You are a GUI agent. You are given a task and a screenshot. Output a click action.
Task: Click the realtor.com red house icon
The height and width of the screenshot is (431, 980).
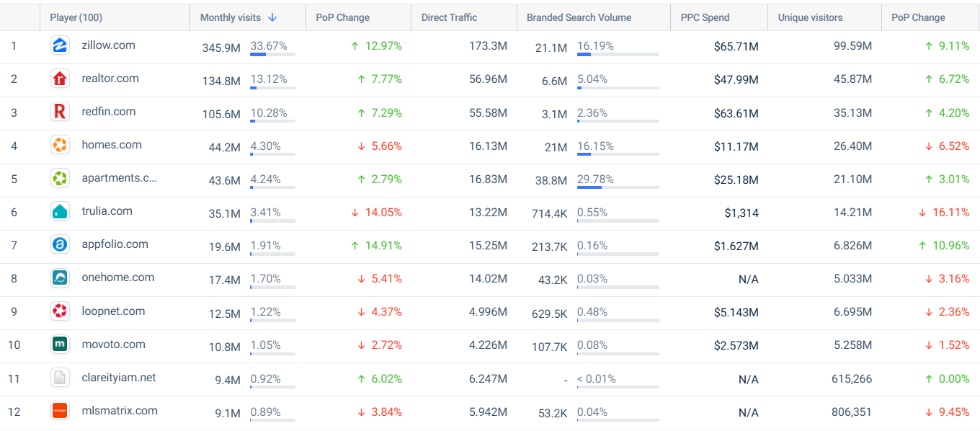pos(60,79)
